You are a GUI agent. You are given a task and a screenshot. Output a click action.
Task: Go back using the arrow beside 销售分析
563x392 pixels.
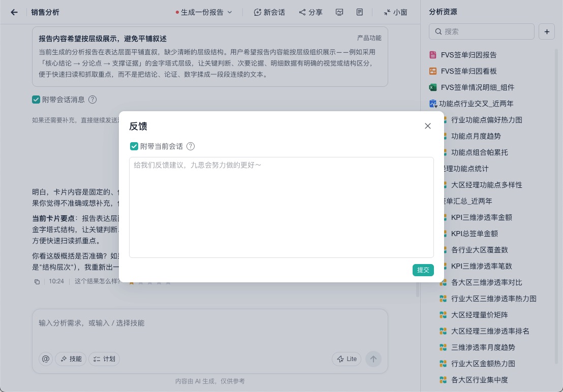tap(14, 12)
